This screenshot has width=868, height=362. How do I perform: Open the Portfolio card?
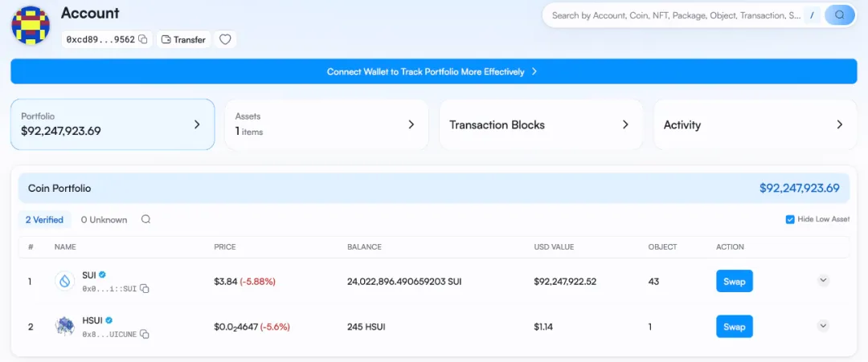(x=113, y=124)
